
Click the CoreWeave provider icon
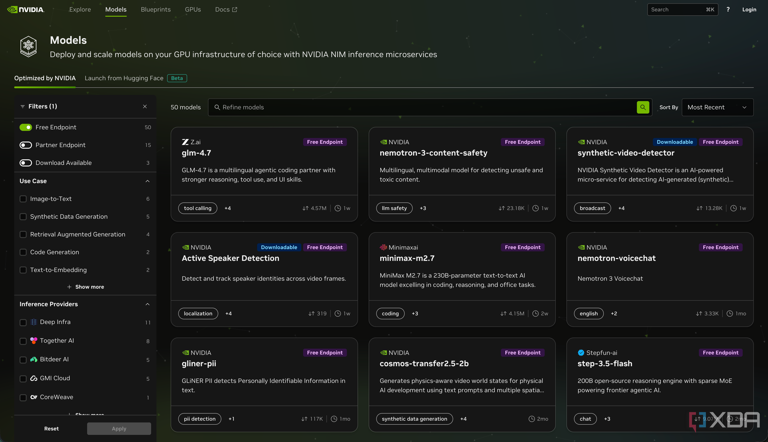(x=34, y=397)
